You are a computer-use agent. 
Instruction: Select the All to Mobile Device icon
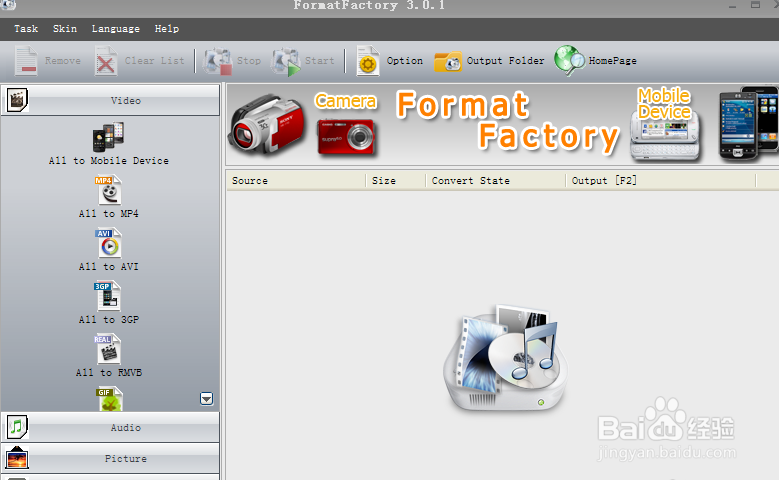(108, 137)
